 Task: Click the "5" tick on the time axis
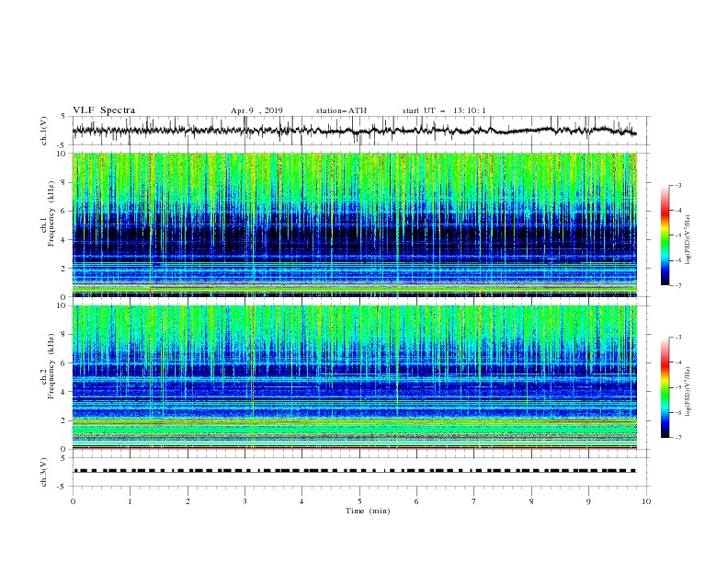coord(359,501)
